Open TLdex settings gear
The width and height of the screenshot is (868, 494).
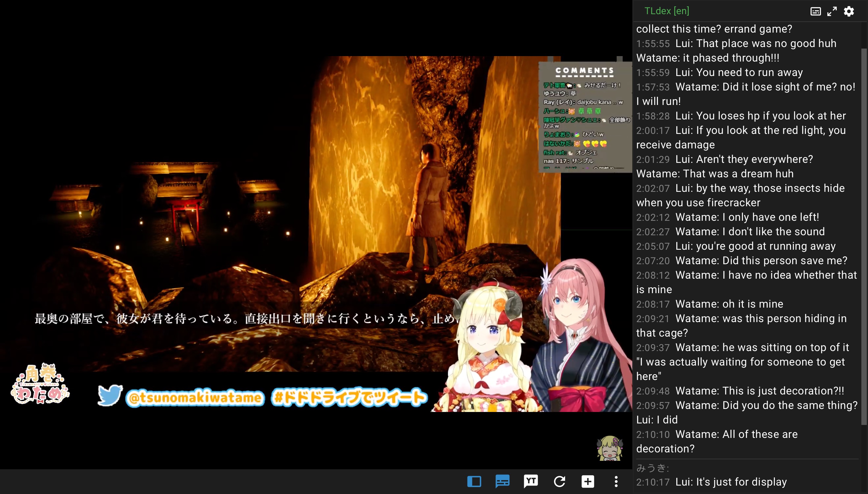[x=849, y=11]
